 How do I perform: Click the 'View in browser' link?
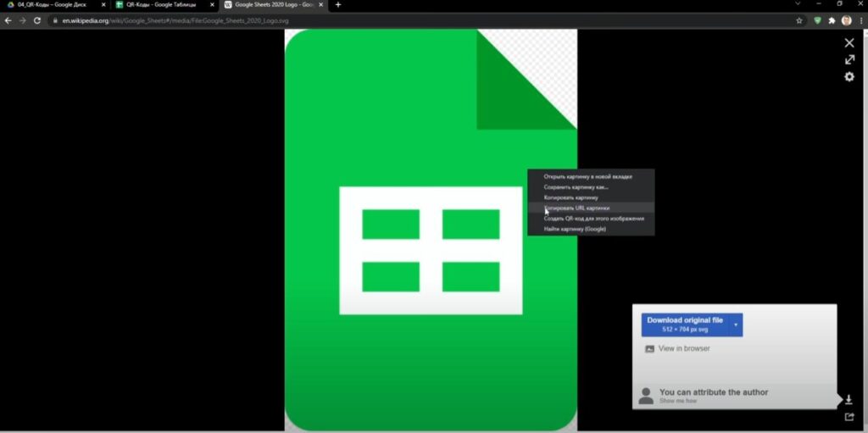(683, 348)
